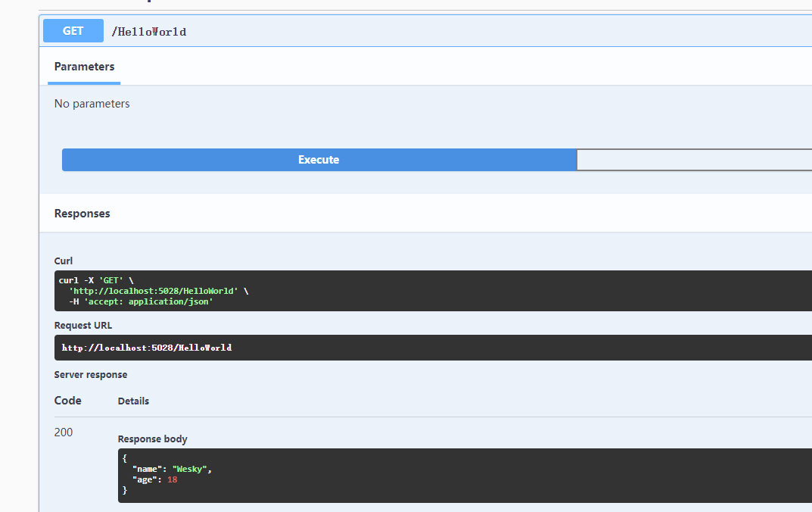The image size is (812, 512).
Task: Click the Curl label
Action: point(64,261)
